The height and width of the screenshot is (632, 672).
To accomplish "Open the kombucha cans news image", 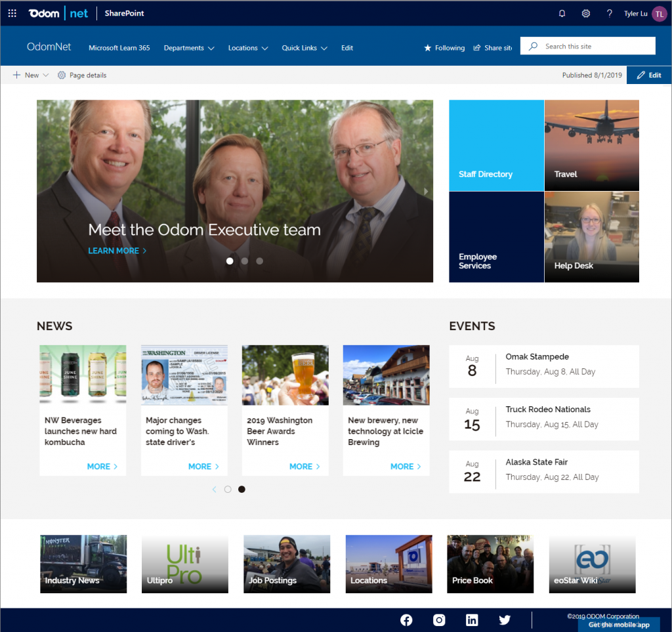I will pos(83,375).
